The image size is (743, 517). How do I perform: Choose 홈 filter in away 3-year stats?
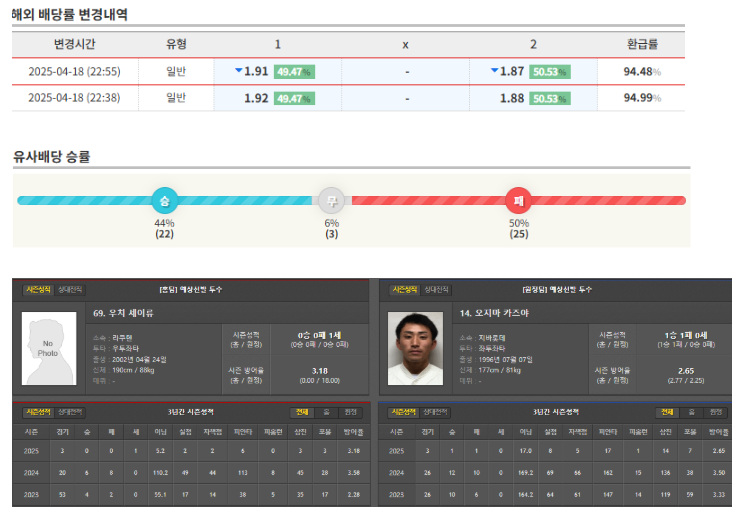691,412
